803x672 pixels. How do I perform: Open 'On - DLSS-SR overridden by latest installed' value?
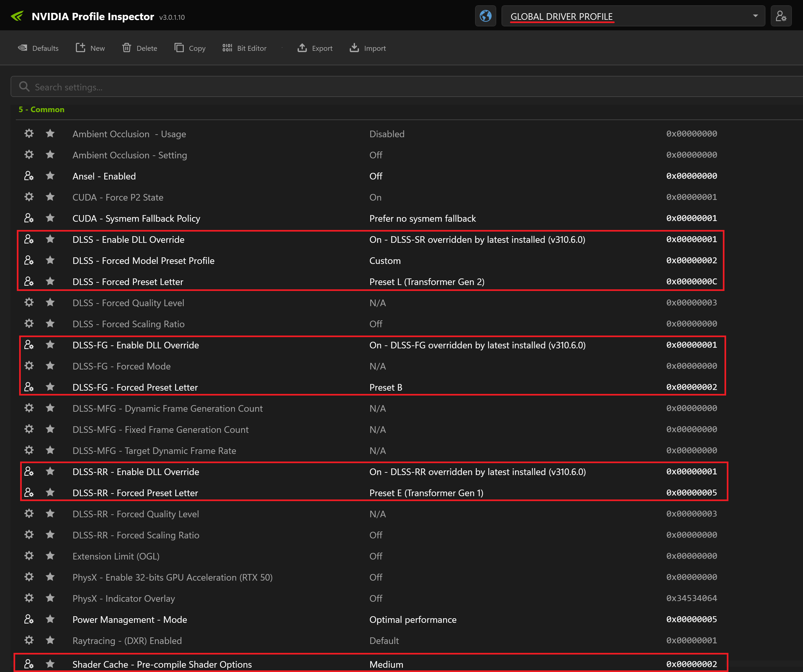[x=477, y=240]
